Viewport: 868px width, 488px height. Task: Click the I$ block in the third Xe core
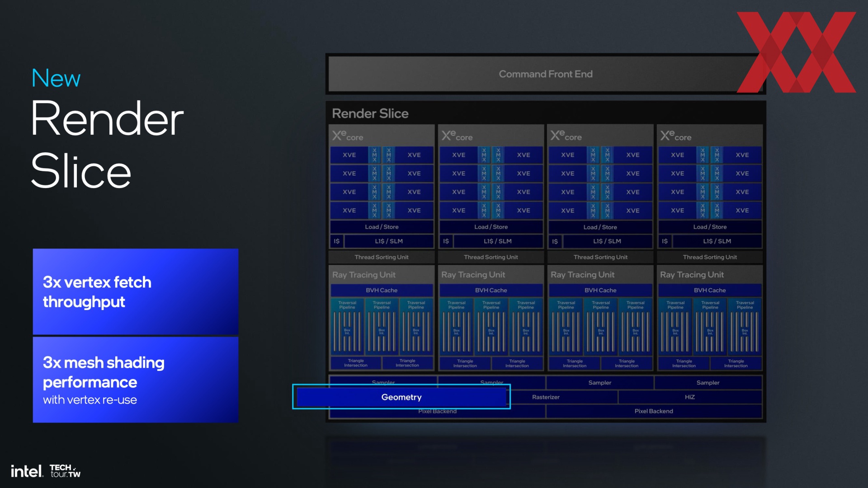pos(555,241)
